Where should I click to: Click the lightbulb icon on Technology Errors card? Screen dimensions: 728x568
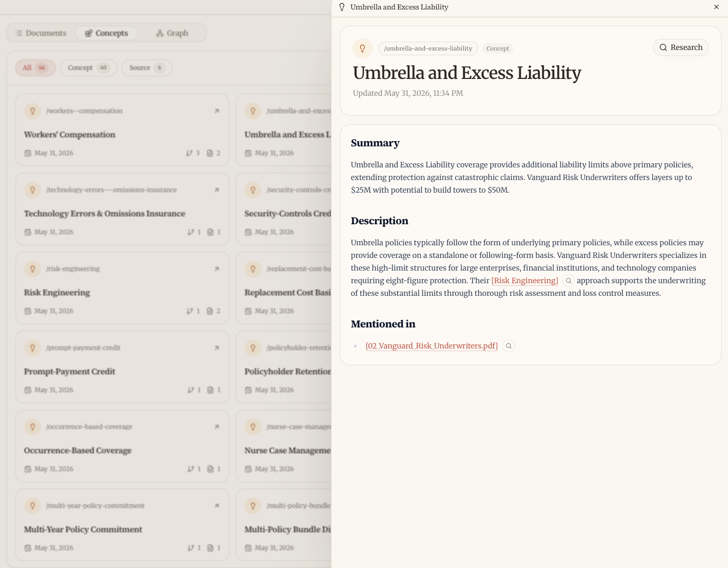(33, 190)
